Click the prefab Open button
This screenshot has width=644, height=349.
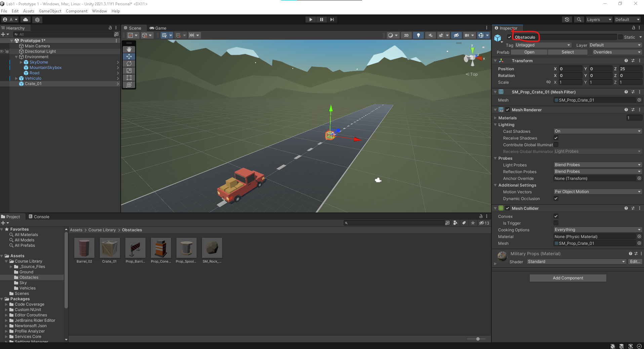coord(529,52)
